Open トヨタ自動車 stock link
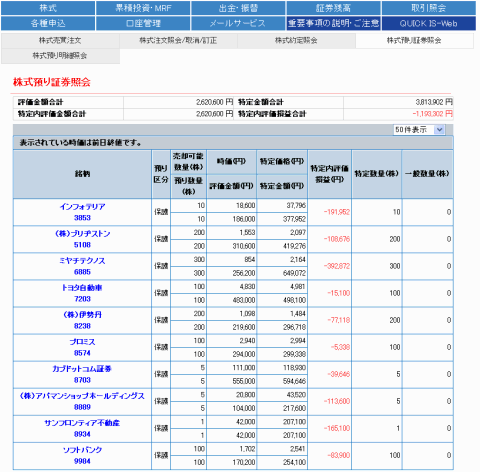This screenshot has width=480, height=472. click(82, 288)
